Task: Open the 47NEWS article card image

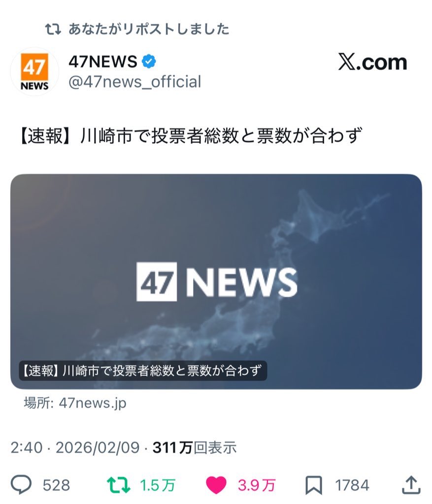Action: 216,282
